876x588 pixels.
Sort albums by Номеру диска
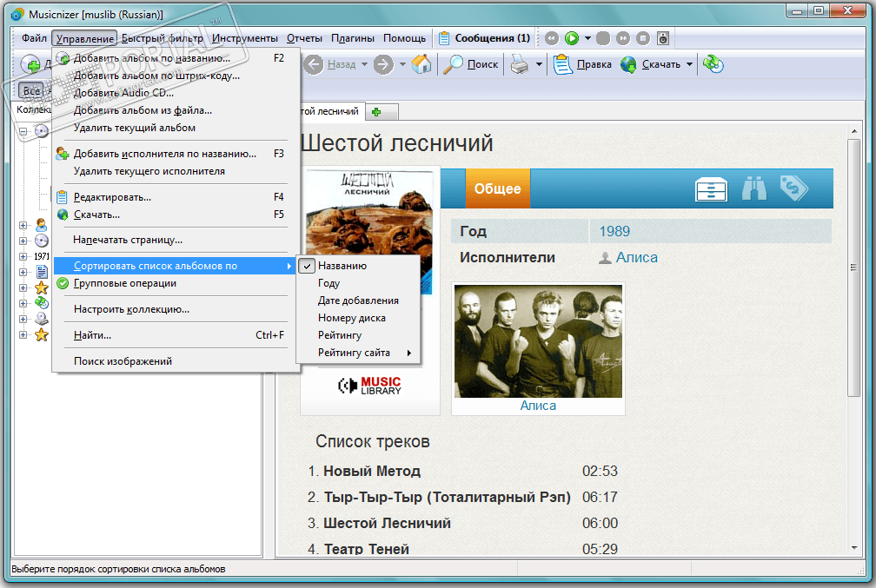coord(358,318)
